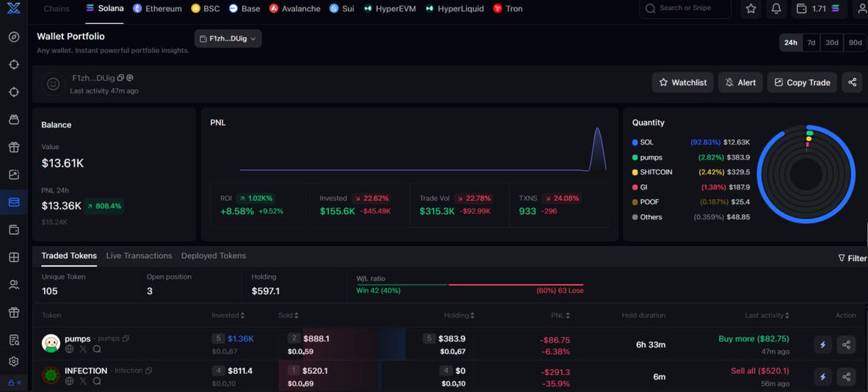Screen dimensions: 868x392
Task: Select 90d time range
Action: [855, 43]
